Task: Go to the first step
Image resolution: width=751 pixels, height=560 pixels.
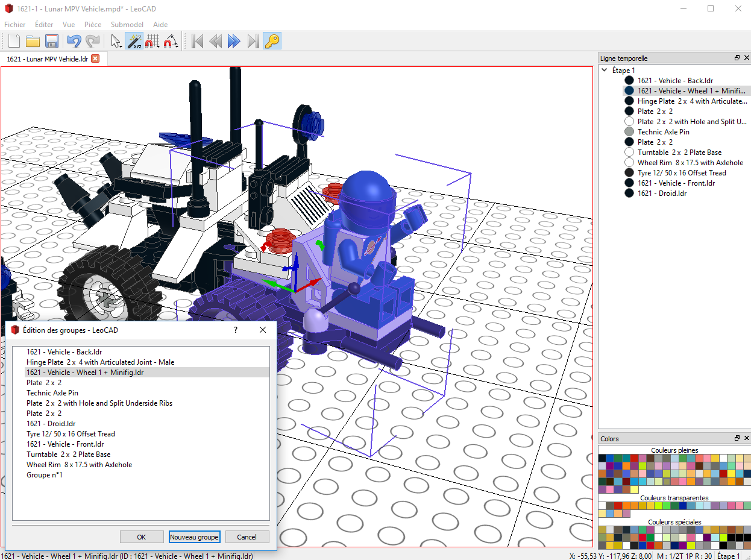Action: click(196, 41)
